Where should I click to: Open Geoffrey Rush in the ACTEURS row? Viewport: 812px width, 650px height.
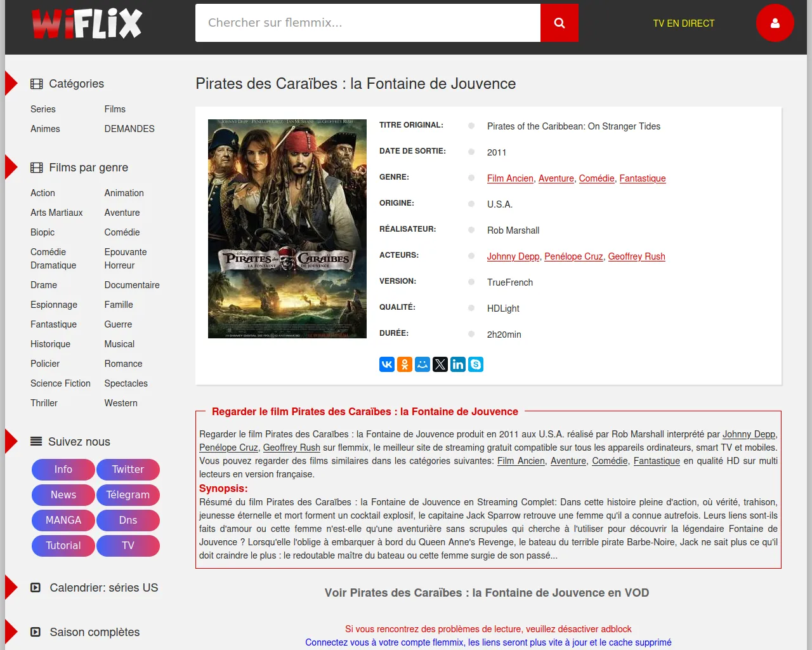636,256
